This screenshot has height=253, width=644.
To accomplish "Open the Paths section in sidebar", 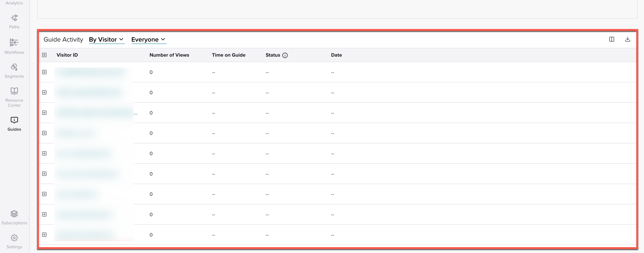I will pyautogui.click(x=14, y=22).
